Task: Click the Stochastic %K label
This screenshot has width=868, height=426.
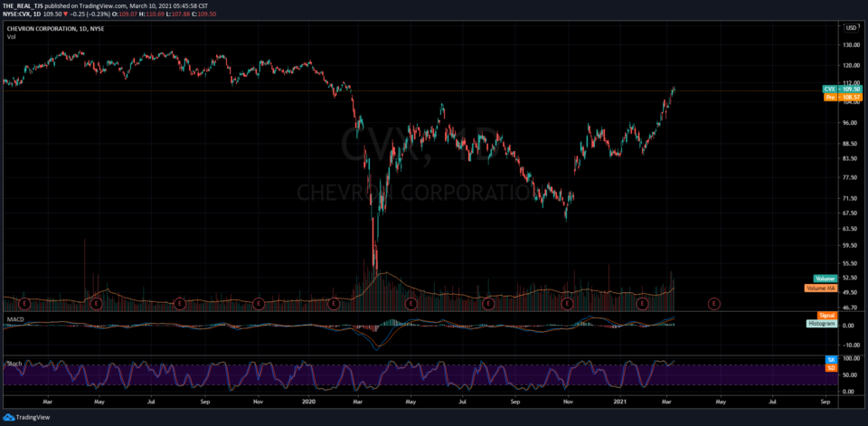Action: [831, 360]
